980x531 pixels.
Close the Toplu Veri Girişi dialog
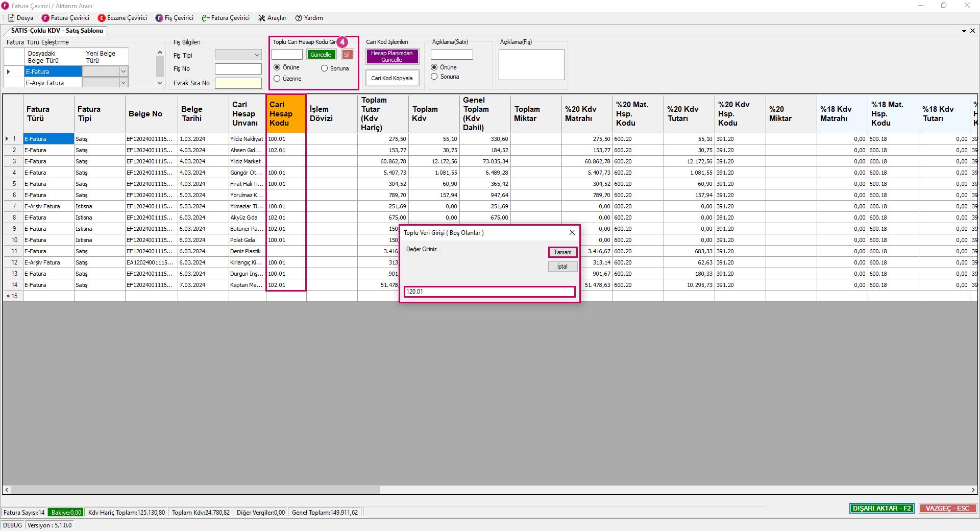[x=572, y=232]
